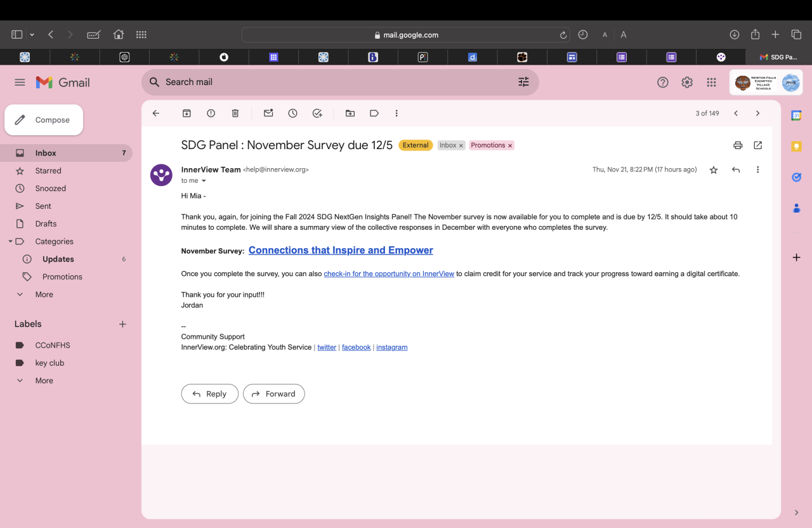
Task: Go back to inbox arrow
Action: tap(156, 114)
